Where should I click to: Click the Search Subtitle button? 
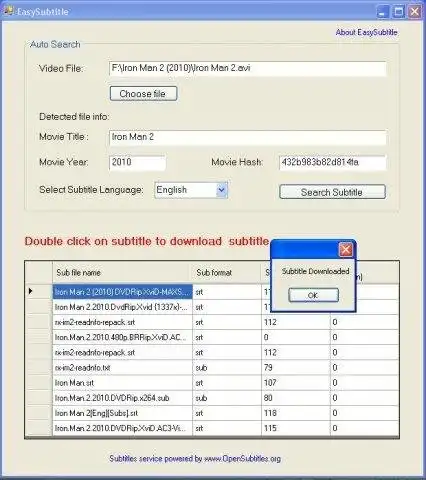(332, 192)
